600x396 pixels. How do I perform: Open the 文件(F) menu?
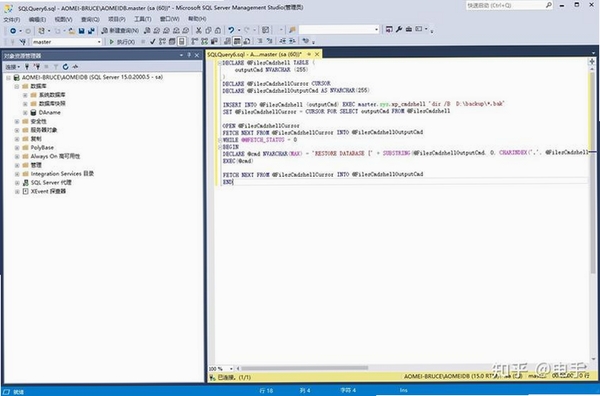point(11,19)
